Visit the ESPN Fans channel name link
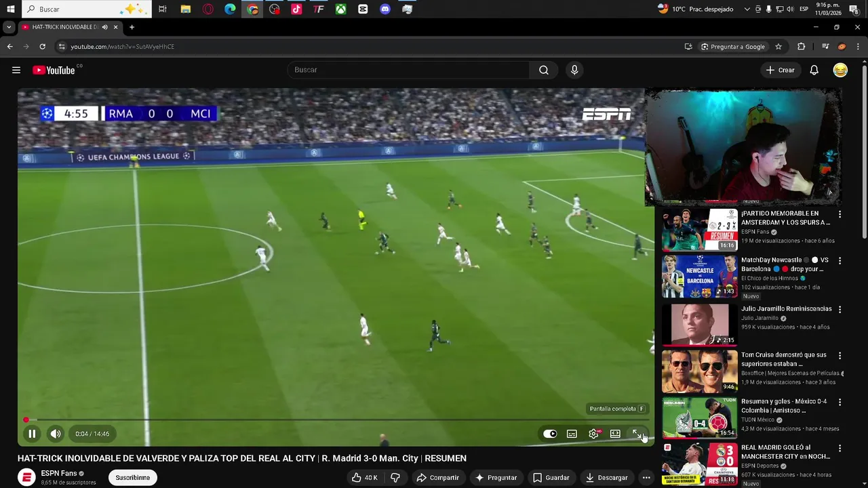Image resolution: width=868 pixels, height=488 pixels. click(x=59, y=473)
